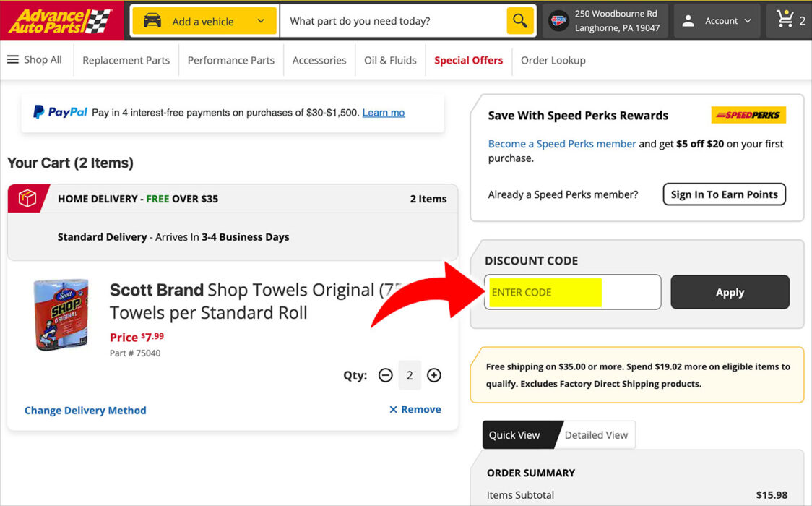Open the Shop All hamburger menu icon
This screenshot has height=506, width=812.
coord(13,59)
